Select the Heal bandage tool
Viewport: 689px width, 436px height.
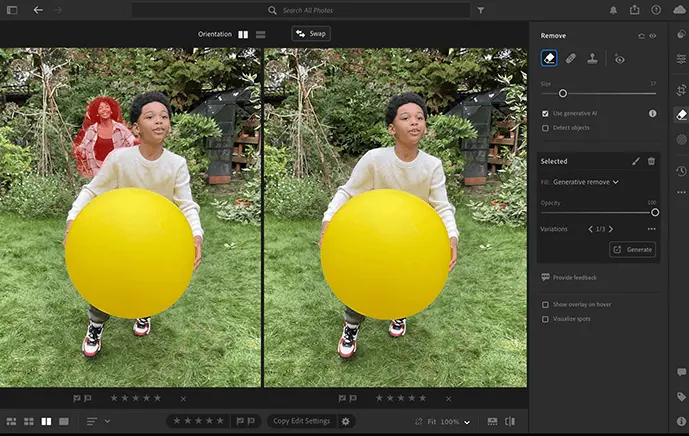click(571, 58)
